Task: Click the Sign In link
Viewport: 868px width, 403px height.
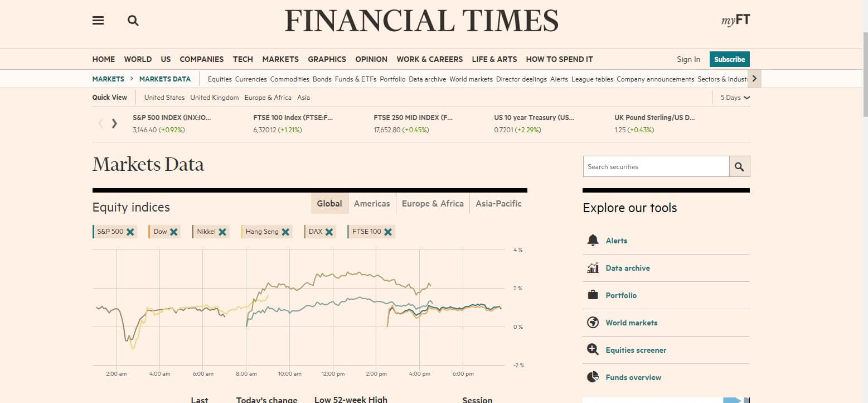Action: tap(688, 59)
